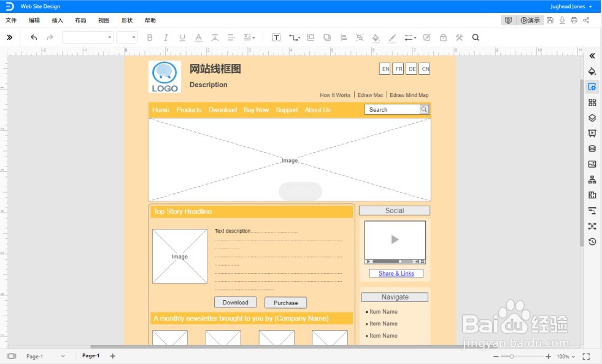Open the line color tool
Viewport: 602px width, 364px height.
[392, 37]
